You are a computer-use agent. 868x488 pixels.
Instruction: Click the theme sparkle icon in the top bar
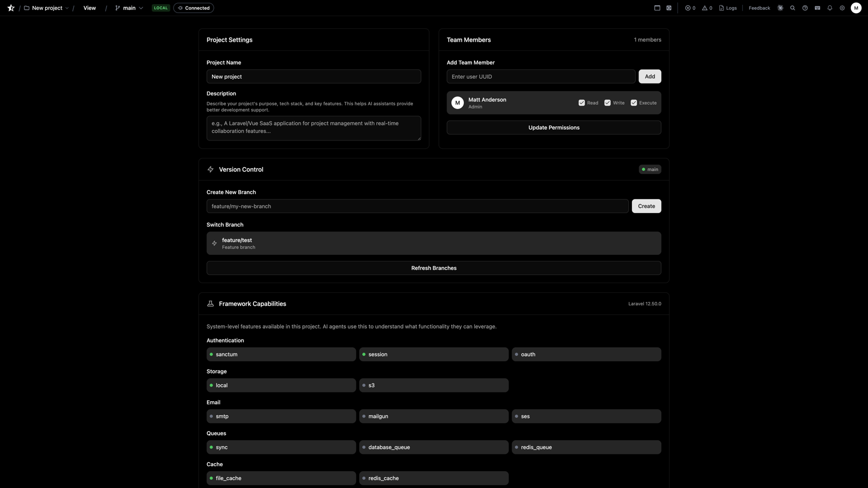780,8
